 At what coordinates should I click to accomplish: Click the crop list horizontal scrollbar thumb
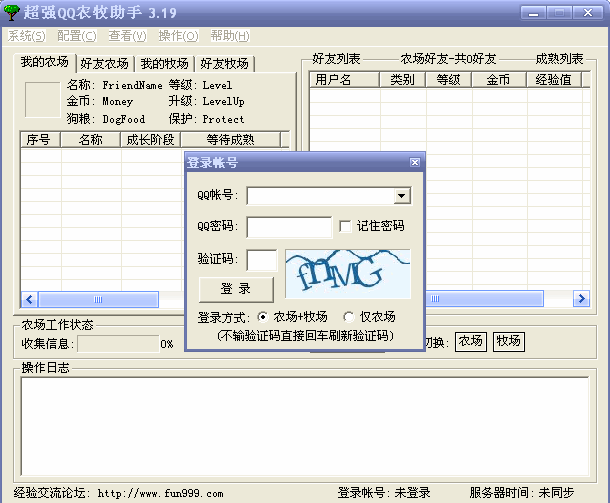pos(98,300)
